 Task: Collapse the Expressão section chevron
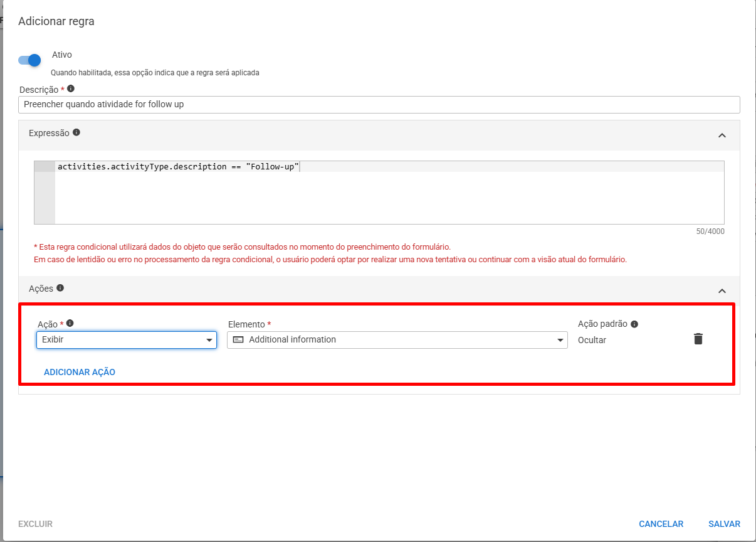[722, 135]
